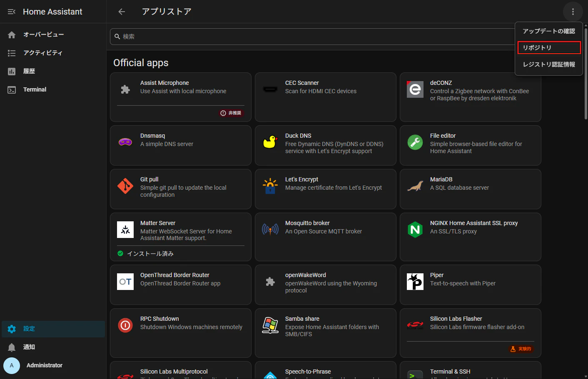Click the Official apps heading

[141, 63]
